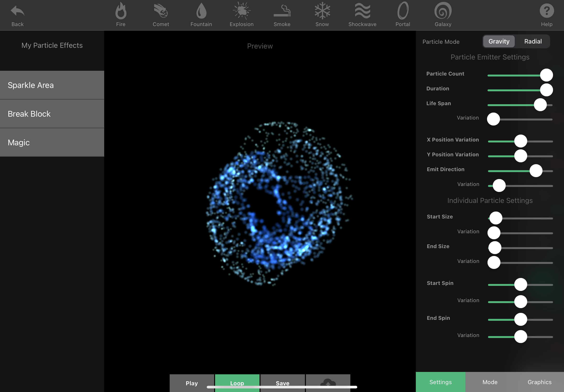Adjust the End Size slider
Image resolution: width=564 pixels, height=392 pixels.
click(495, 248)
